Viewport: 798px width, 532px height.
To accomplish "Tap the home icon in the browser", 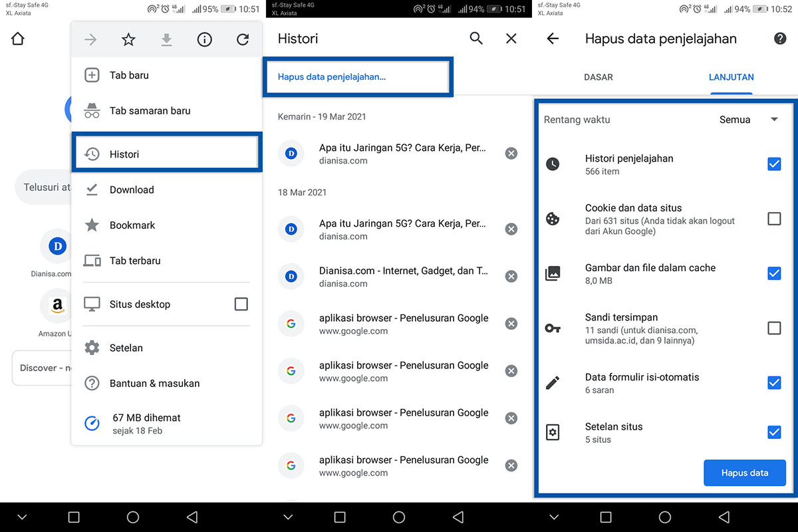I will [17, 39].
